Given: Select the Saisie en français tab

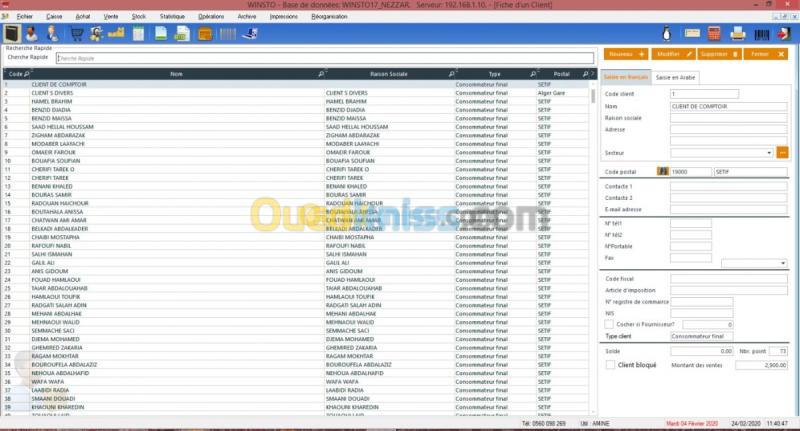Looking at the screenshot, I should tap(626, 77).
